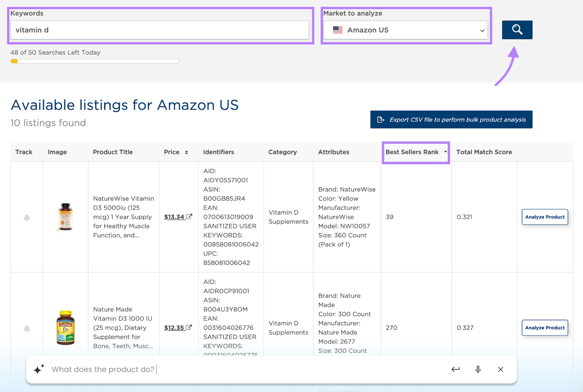Focus the Keywords input field

[160, 30]
